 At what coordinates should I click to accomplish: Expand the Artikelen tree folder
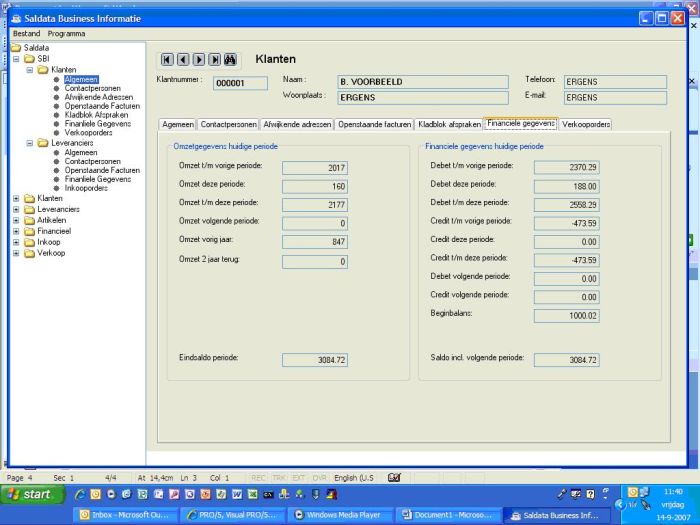pos(16,220)
